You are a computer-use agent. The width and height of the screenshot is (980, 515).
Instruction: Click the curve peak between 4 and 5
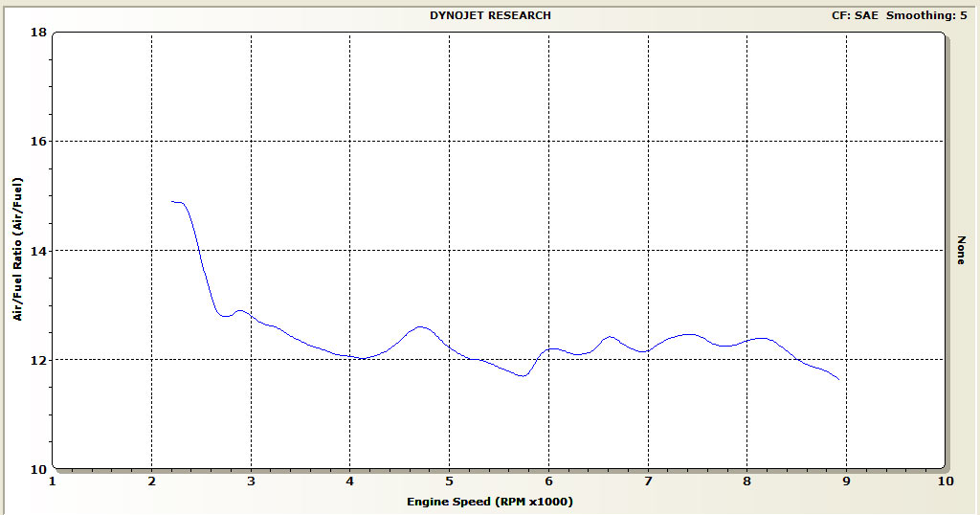[x=420, y=327]
